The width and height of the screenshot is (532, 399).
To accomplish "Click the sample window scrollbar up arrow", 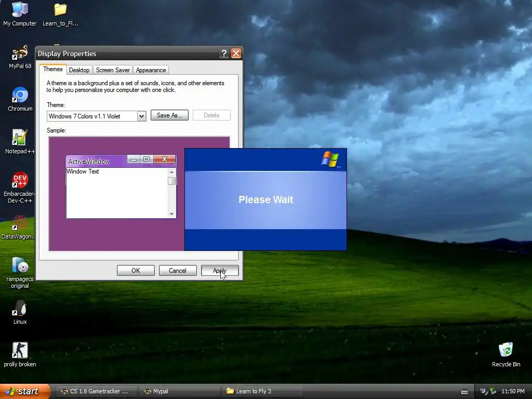I will (171, 172).
